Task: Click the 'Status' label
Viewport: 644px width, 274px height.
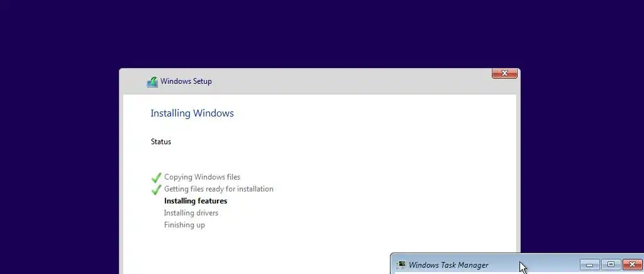Action: (x=161, y=142)
